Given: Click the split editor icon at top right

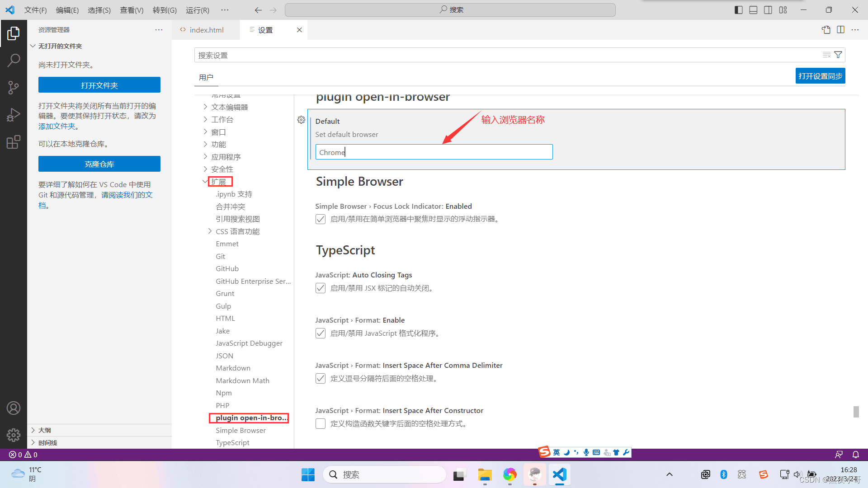Looking at the screenshot, I should (x=840, y=29).
